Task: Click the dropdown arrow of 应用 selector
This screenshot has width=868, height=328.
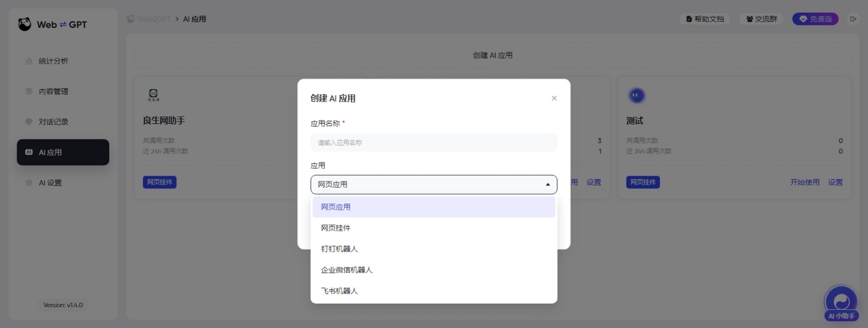Action: (x=548, y=184)
